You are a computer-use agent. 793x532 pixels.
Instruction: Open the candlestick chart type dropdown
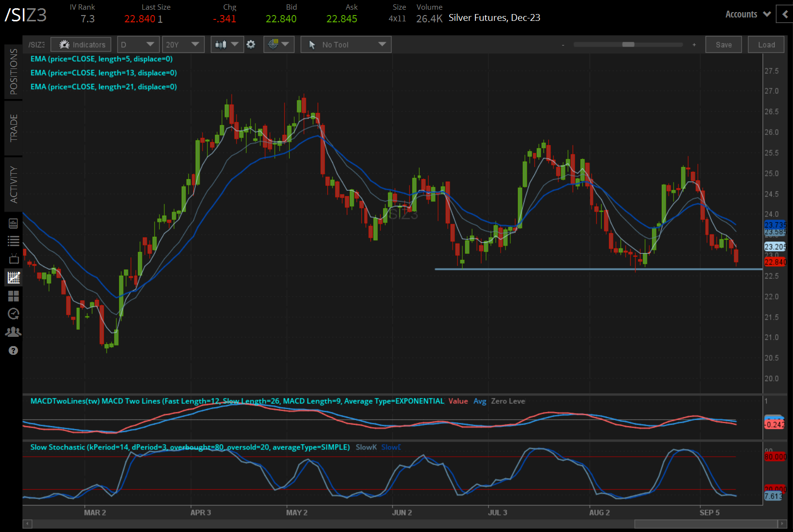tap(227, 45)
